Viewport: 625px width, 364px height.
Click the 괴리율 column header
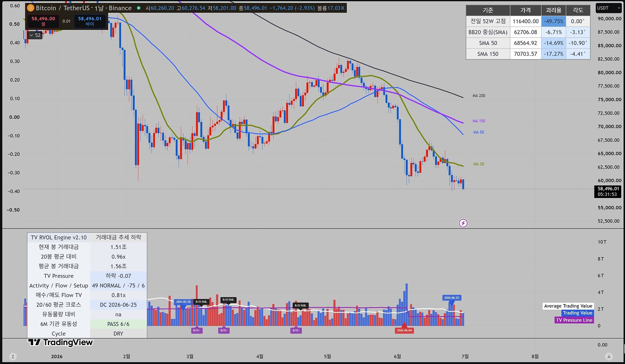[553, 10]
